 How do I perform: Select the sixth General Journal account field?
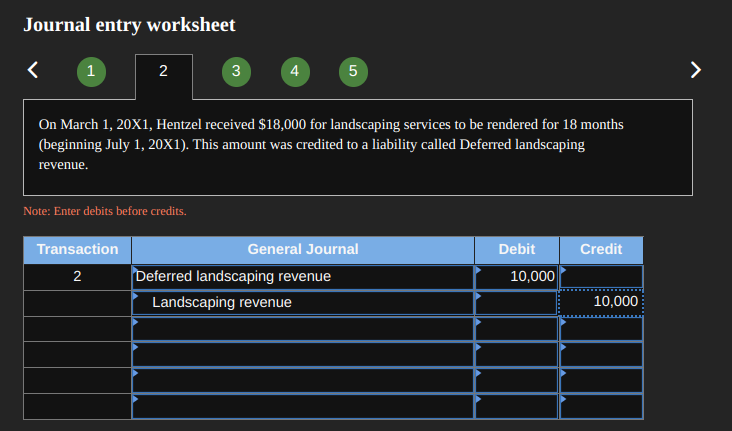pyautogui.click(x=303, y=406)
